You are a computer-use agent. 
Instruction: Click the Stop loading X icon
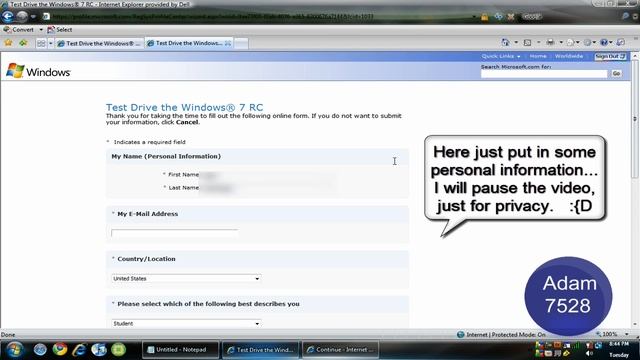(511, 17)
